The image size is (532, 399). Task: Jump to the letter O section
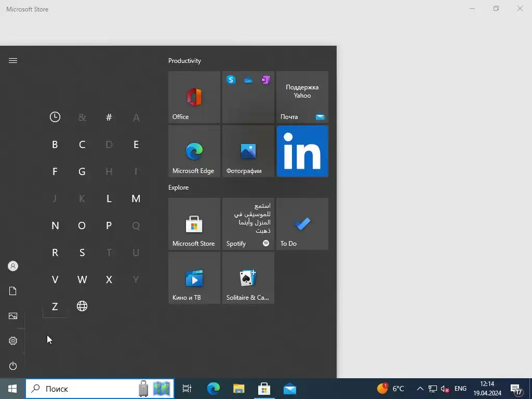click(82, 225)
